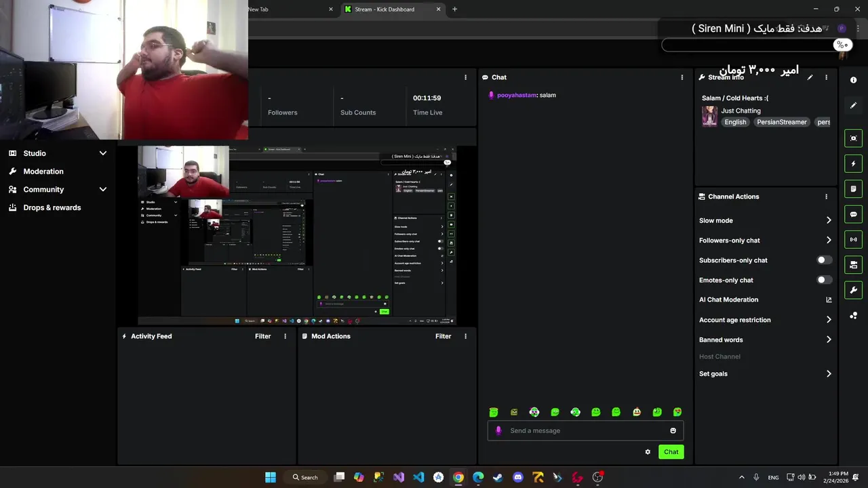Viewport: 868px width, 488px height.
Task: Click the stream preview thumbnail
Action: (297, 235)
